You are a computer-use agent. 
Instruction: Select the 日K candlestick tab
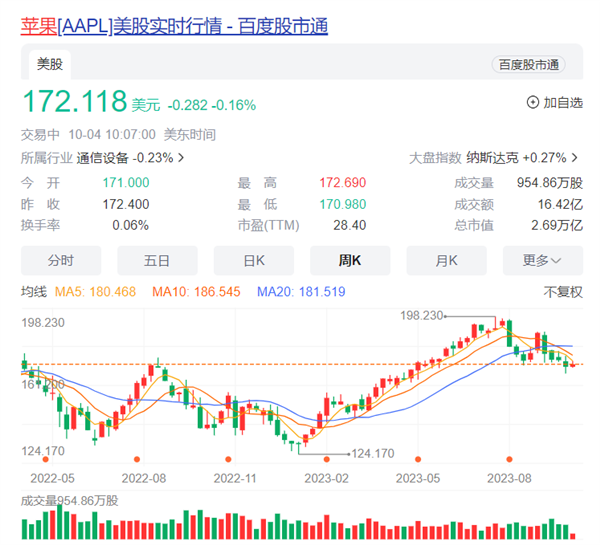pyautogui.click(x=254, y=260)
